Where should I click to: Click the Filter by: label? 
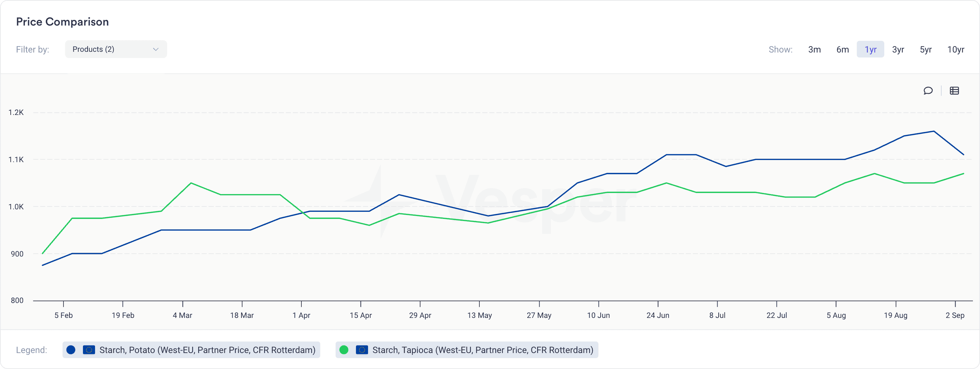tap(32, 50)
